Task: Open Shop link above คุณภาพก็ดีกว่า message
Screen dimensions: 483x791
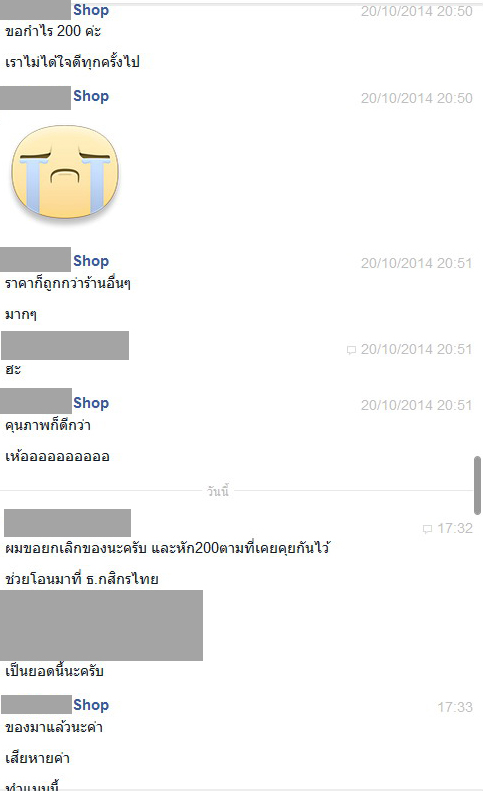Action: pyautogui.click(x=91, y=403)
